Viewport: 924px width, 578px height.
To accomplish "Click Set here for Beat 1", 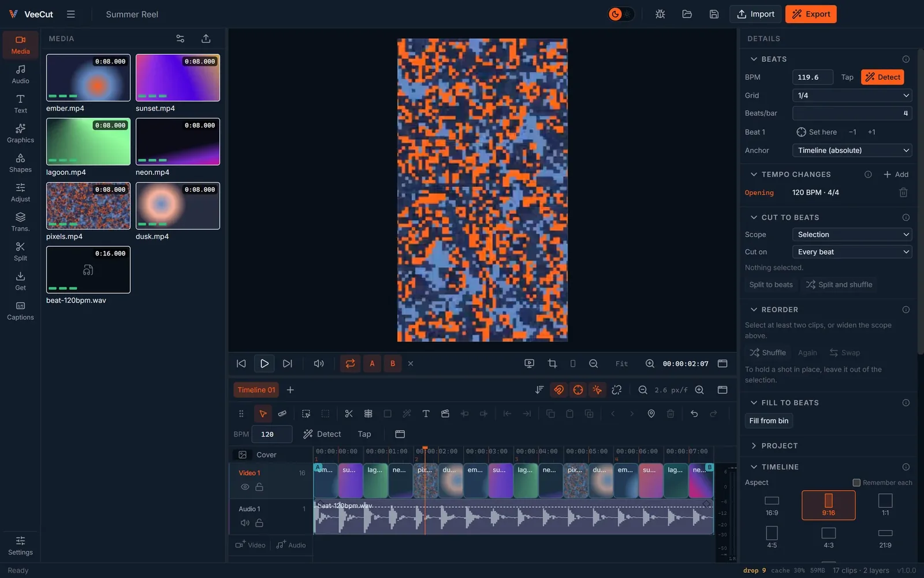I will [x=817, y=132].
